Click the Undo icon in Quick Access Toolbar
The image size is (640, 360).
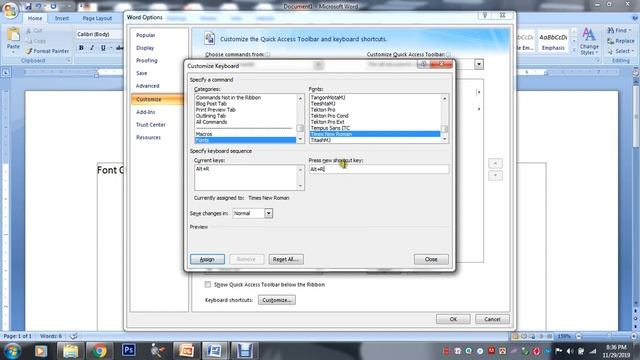click(39, 7)
